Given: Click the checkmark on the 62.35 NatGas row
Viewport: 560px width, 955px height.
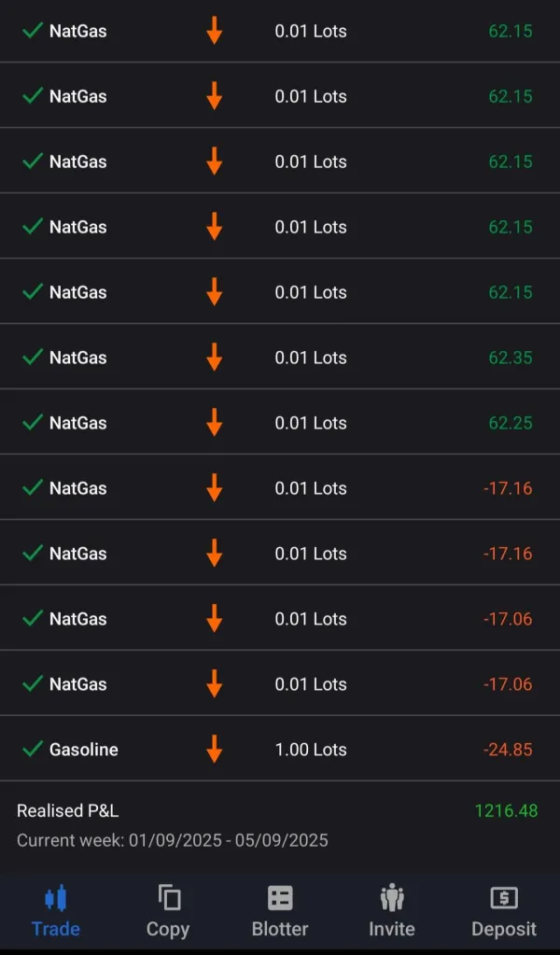Looking at the screenshot, I should point(33,357).
